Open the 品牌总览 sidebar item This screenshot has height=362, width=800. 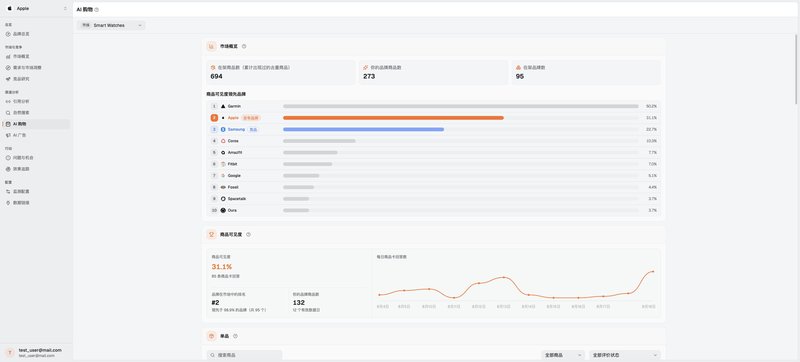click(36, 34)
